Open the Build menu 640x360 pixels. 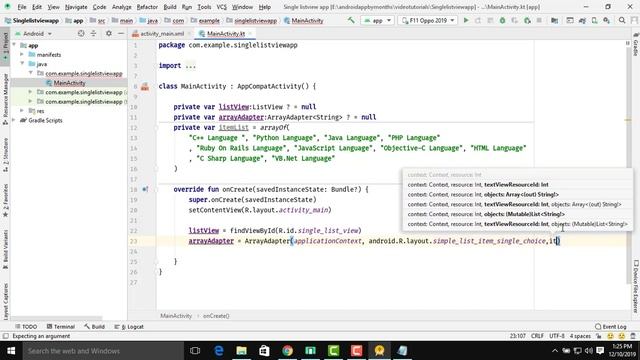170,7
